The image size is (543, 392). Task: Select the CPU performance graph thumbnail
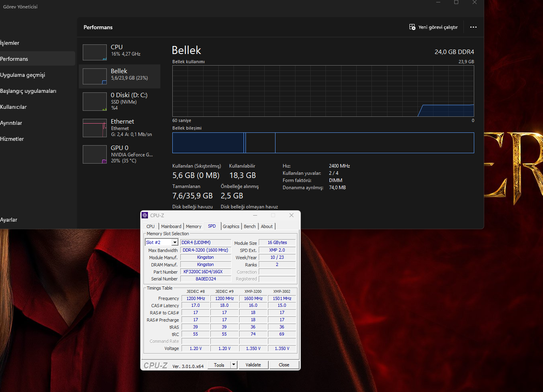(95, 52)
